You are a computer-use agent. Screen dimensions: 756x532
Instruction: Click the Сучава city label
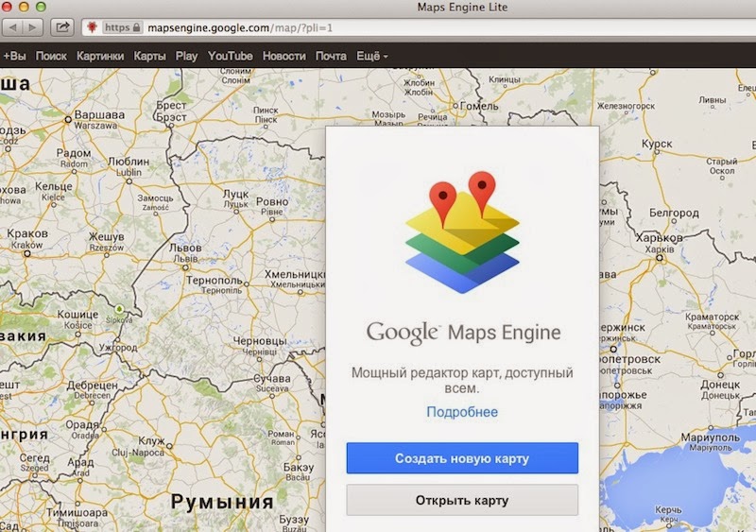coord(272,379)
